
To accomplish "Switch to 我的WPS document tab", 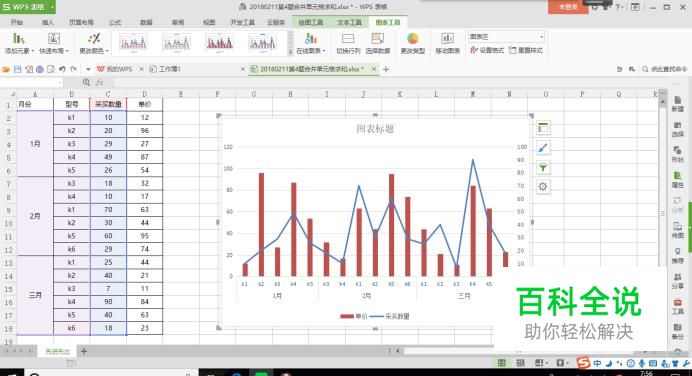I will pyautogui.click(x=115, y=69).
